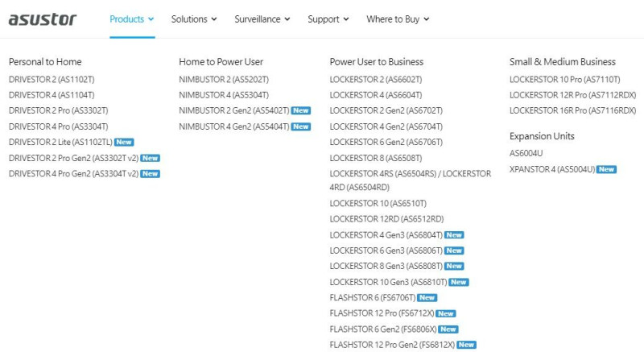
Task: Open FLASHSTOR 6 Gen2 (FS6806X) link
Action: pyautogui.click(x=383, y=329)
